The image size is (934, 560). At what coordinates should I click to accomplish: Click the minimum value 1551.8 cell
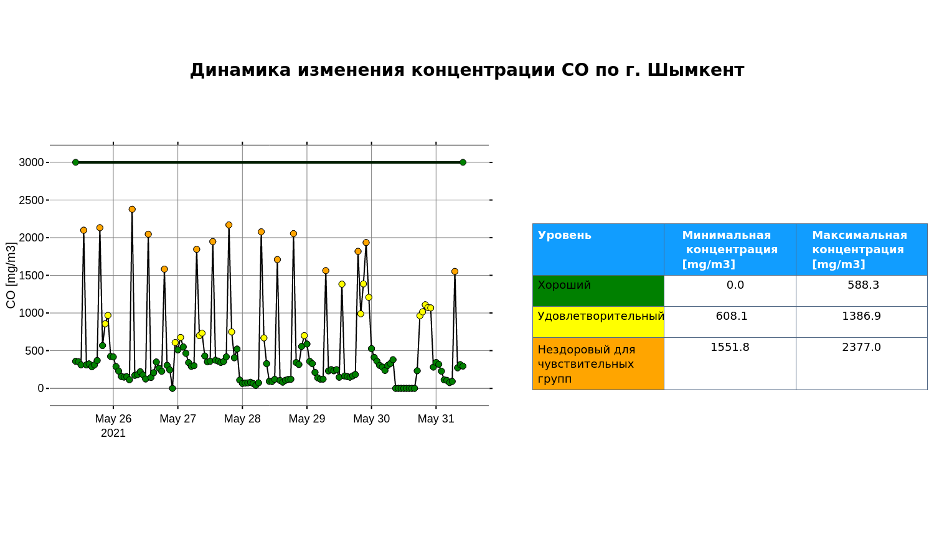point(730,364)
